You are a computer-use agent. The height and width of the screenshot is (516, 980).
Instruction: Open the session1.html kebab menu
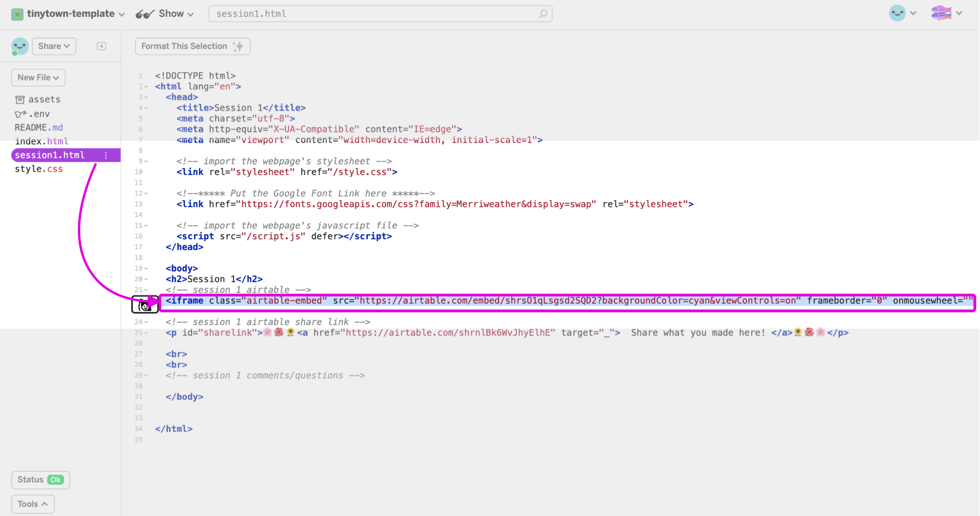(106, 155)
